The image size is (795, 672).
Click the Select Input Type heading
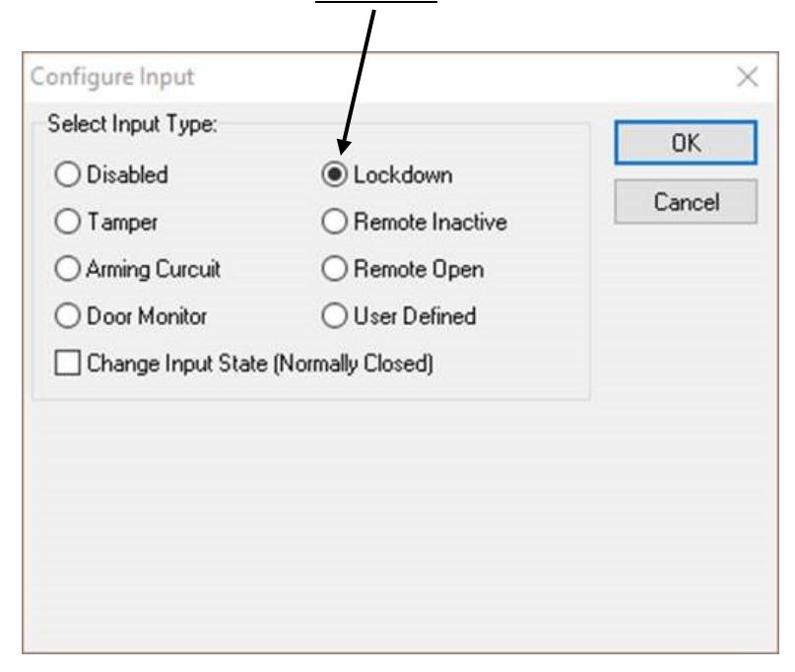pos(132,124)
